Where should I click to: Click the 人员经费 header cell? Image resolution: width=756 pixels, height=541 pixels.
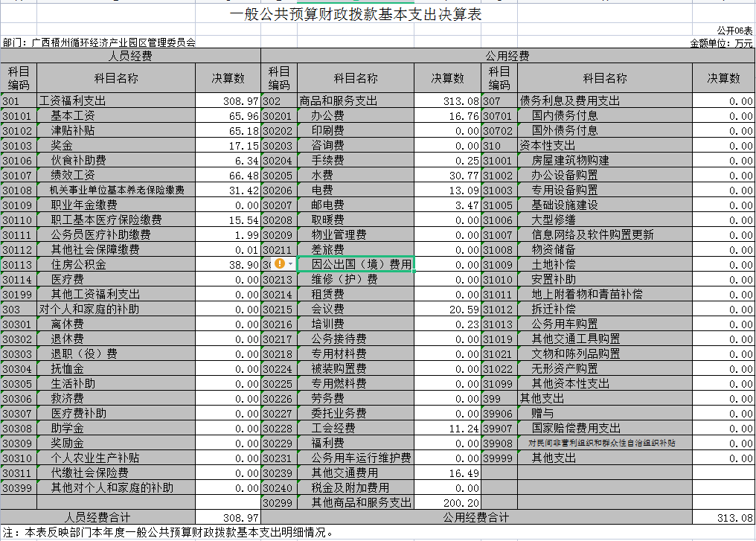(130, 56)
